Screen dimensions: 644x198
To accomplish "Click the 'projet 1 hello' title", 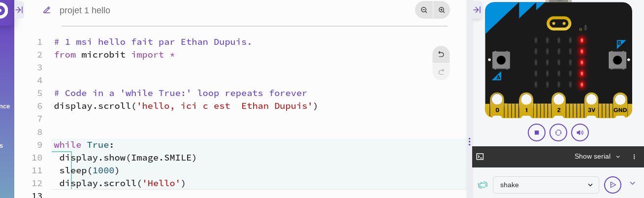I will tap(85, 10).
